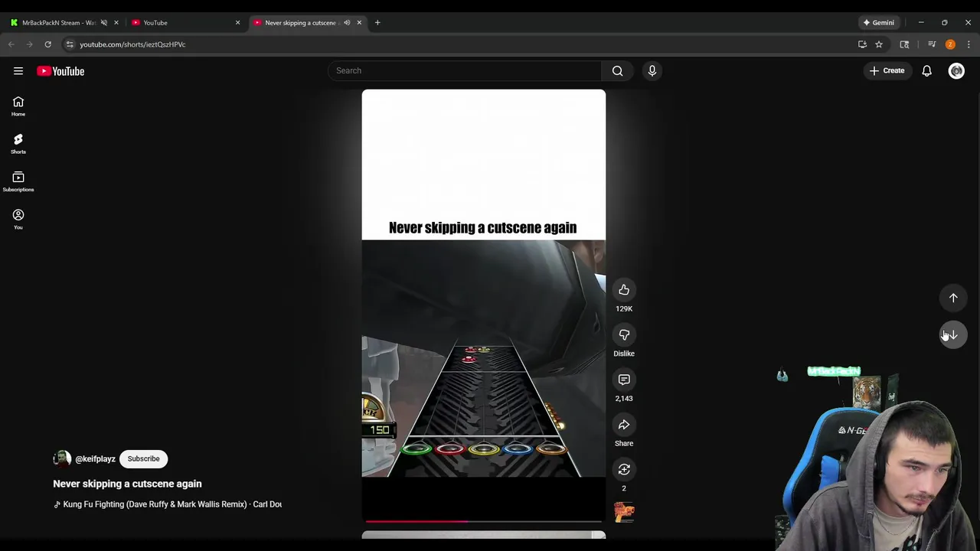980x551 pixels.
Task: Remix this Short
Action: coord(624,470)
